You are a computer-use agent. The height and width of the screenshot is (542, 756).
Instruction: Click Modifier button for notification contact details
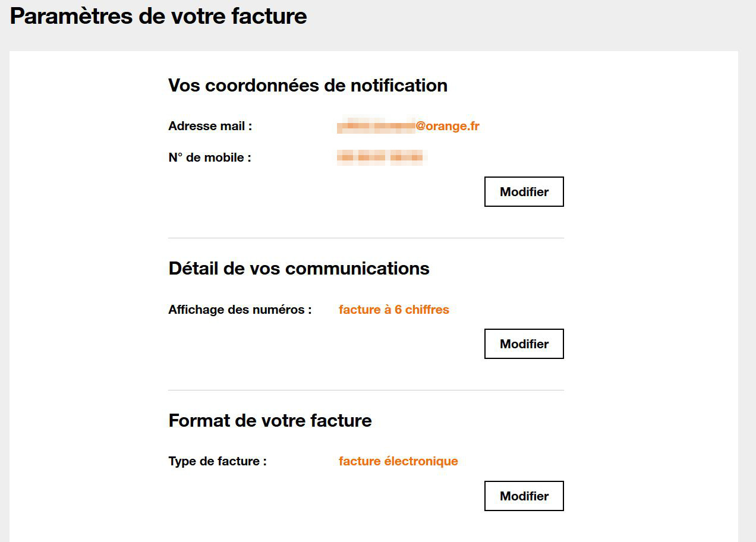click(x=524, y=192)
